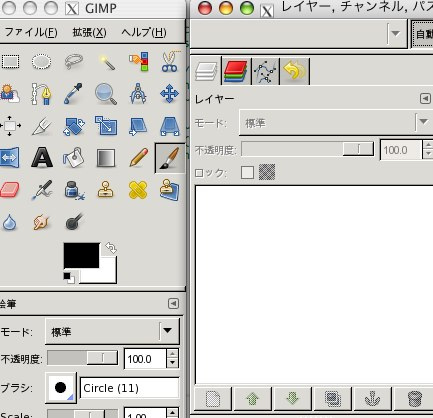Open the image selector dropdown in Layers window
433x418 pixels.
click(x=299, y=33)
